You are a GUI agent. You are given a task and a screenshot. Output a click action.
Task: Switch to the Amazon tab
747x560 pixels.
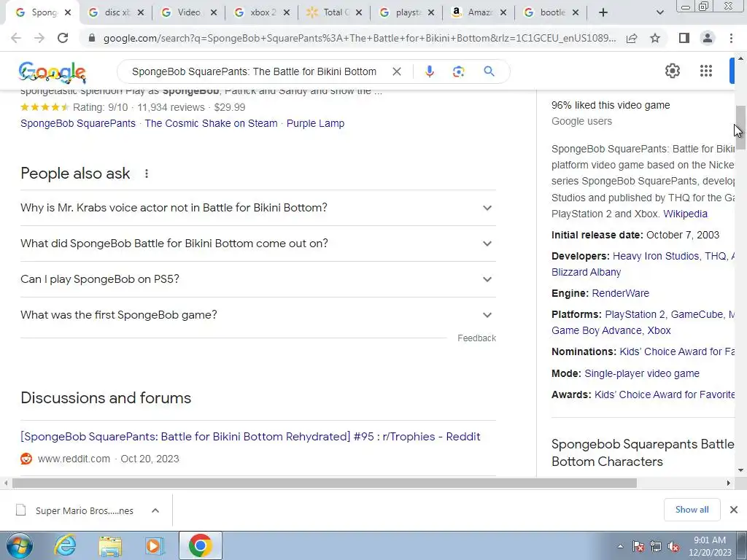(479, 13)
